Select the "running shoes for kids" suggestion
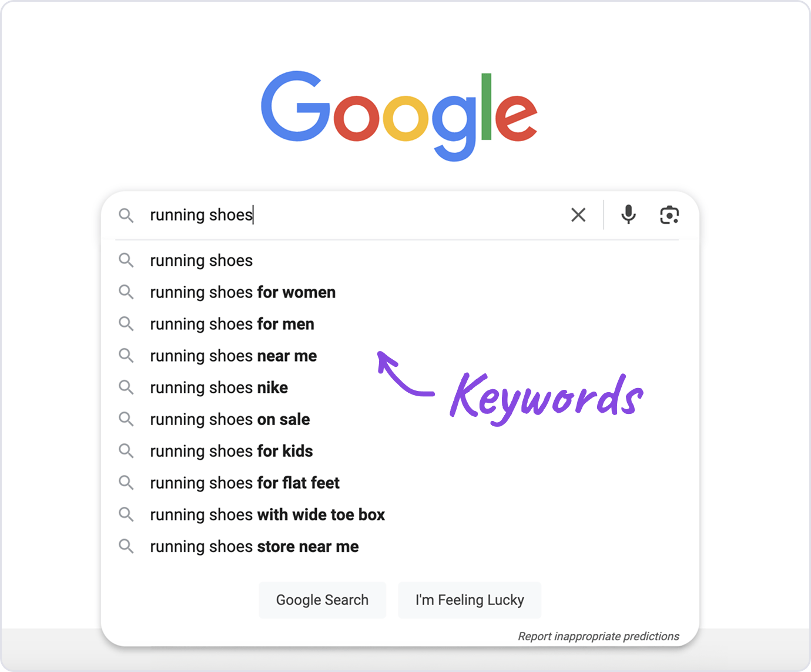 (x=231, y=450)
